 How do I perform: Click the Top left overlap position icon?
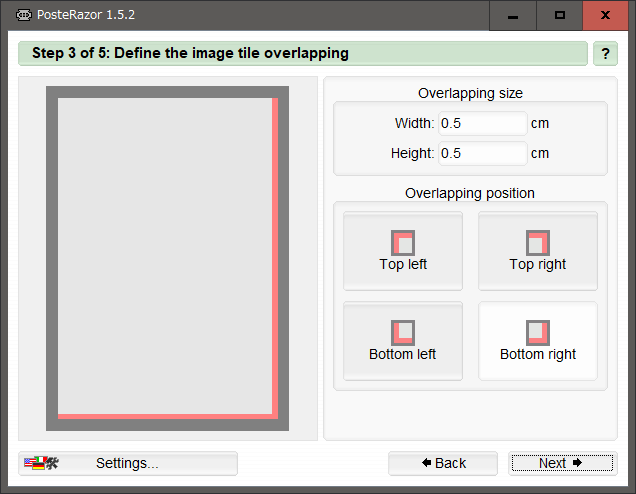[x=403, y=243]
